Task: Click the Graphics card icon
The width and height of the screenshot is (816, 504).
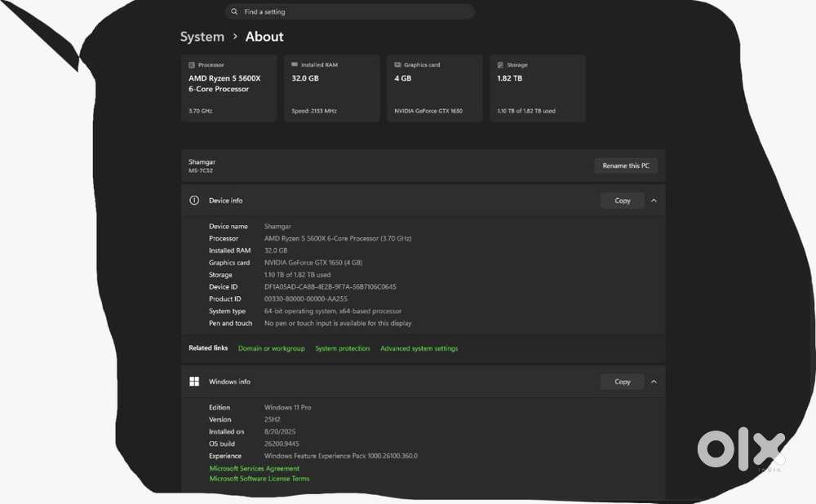Action: [x=397, y=64]
